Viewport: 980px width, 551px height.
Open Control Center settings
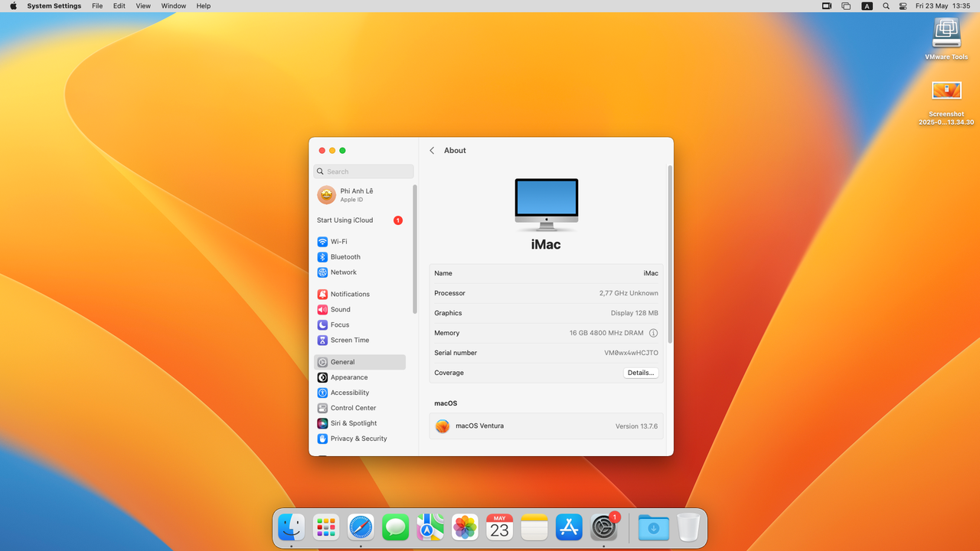360,408
